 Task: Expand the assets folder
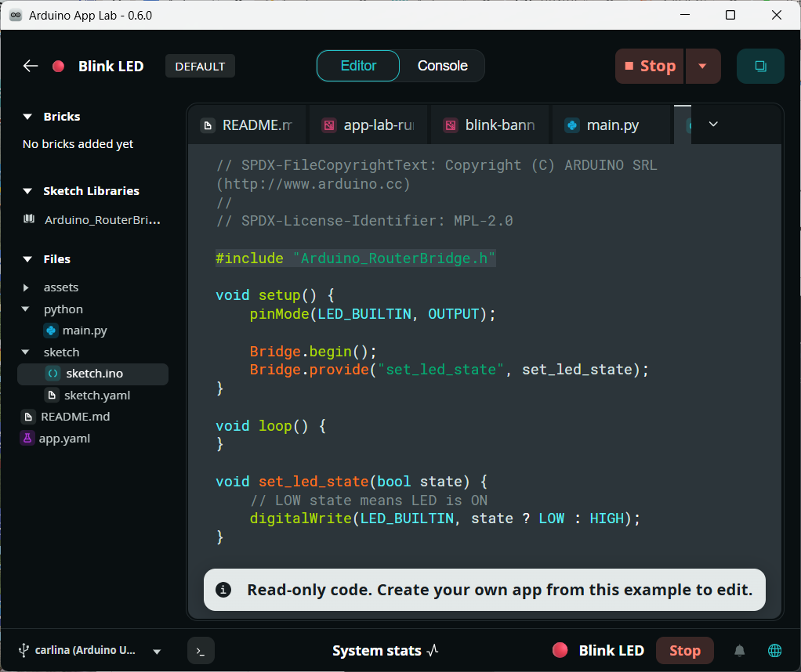click(x=27, y=287)
